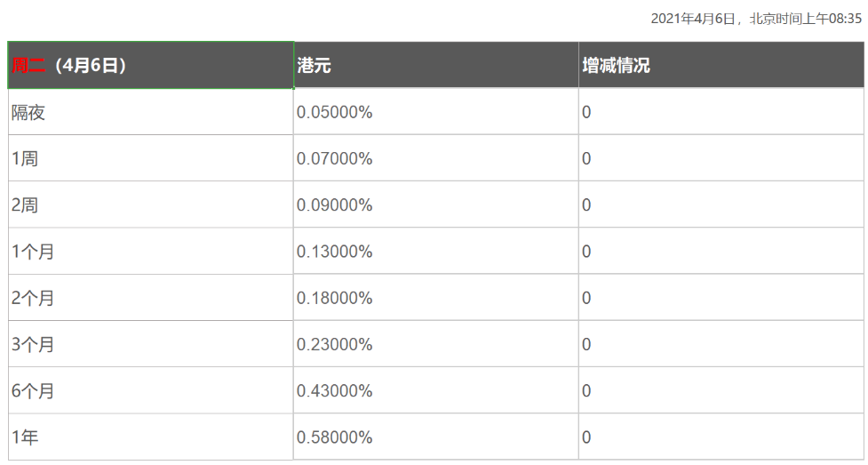The width and height of the screenshot is (868, 465).
Task: Click the 2个月 row label
Action: [x=33, y=298]
